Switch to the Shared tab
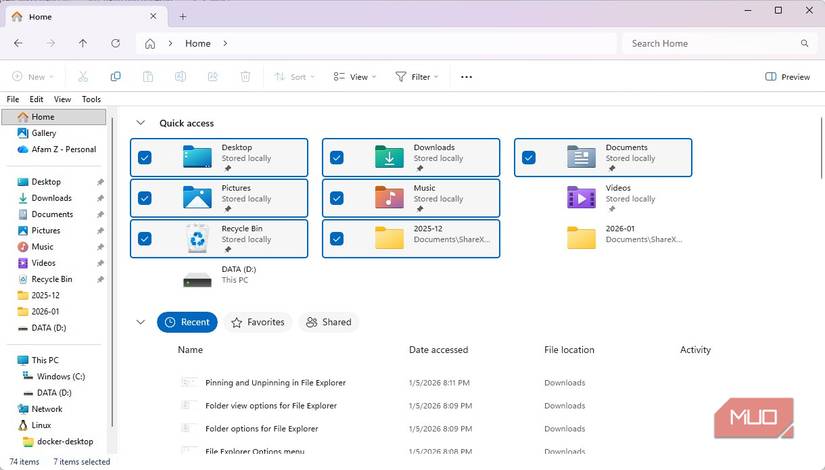825x470 pixels. click(329, 322)
